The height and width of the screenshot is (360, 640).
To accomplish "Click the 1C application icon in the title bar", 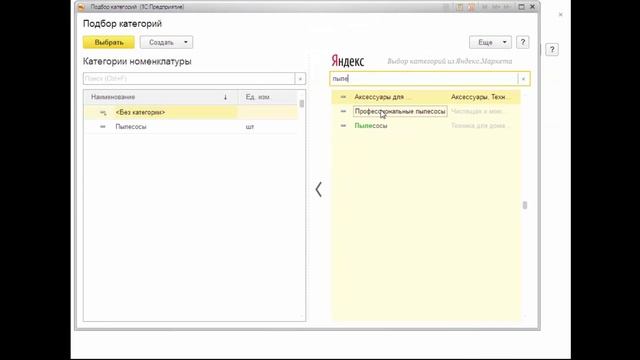I will tap(82, 7).
